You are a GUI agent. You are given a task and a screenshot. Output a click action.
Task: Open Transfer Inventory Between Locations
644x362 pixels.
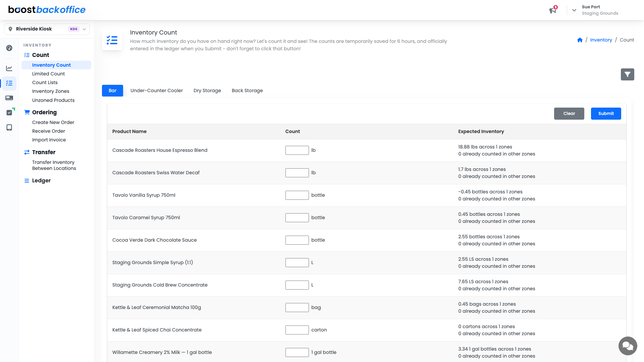tap(54, 165)
